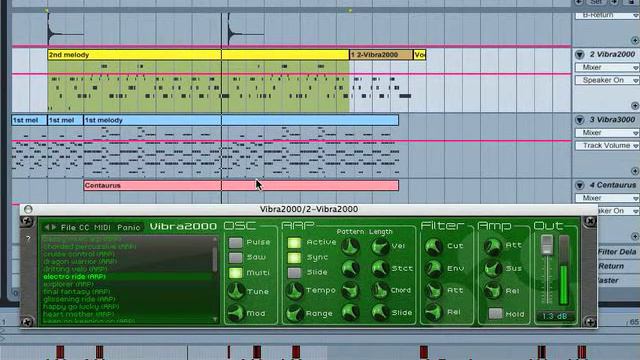
Task: Open Mixer dropdown on 4 Centaurus track
Action: point(607,198)
